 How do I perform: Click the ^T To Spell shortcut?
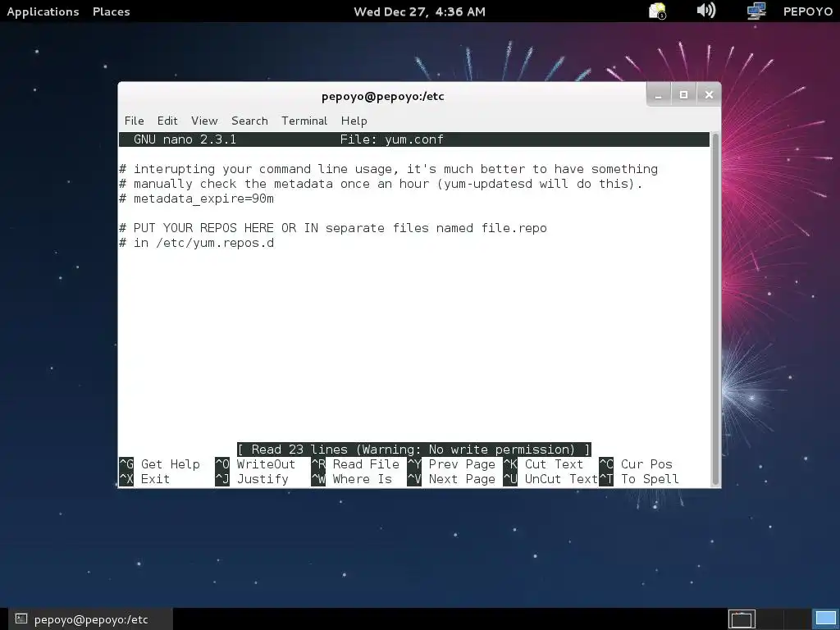[638, 479]
